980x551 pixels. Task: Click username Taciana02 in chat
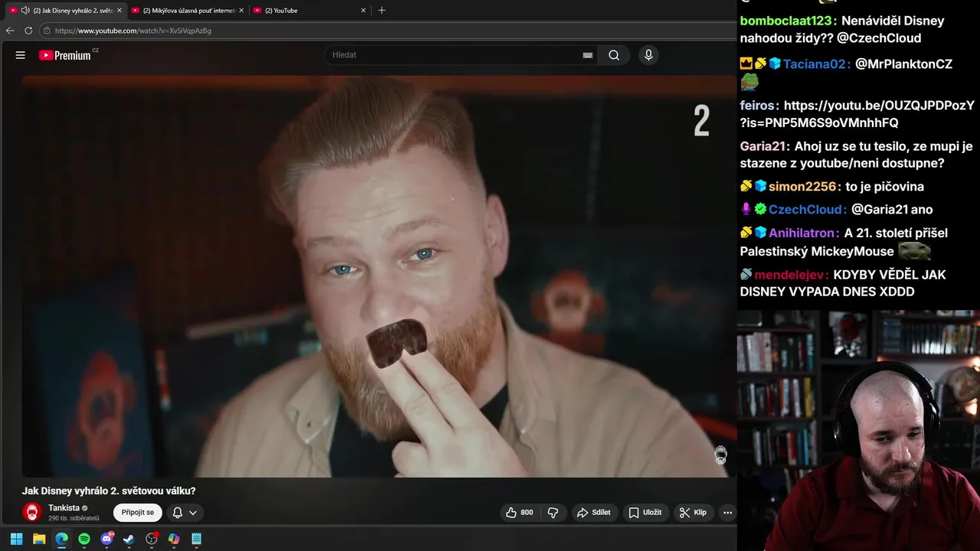(x=814, y=64)
